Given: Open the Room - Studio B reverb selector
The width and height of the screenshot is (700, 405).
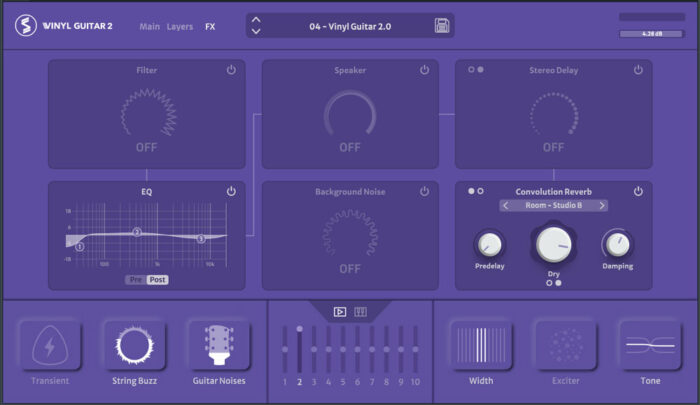Looking at the screenshot, I should (554, 205).
